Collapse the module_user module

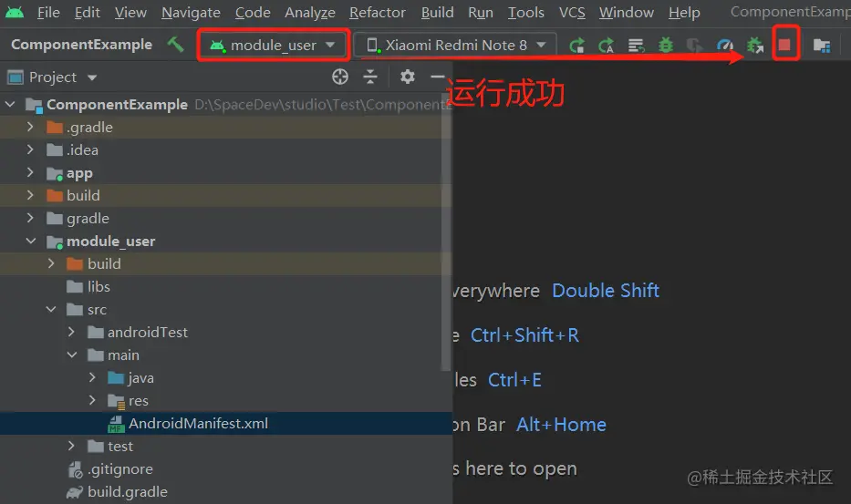tap(30, 241)
